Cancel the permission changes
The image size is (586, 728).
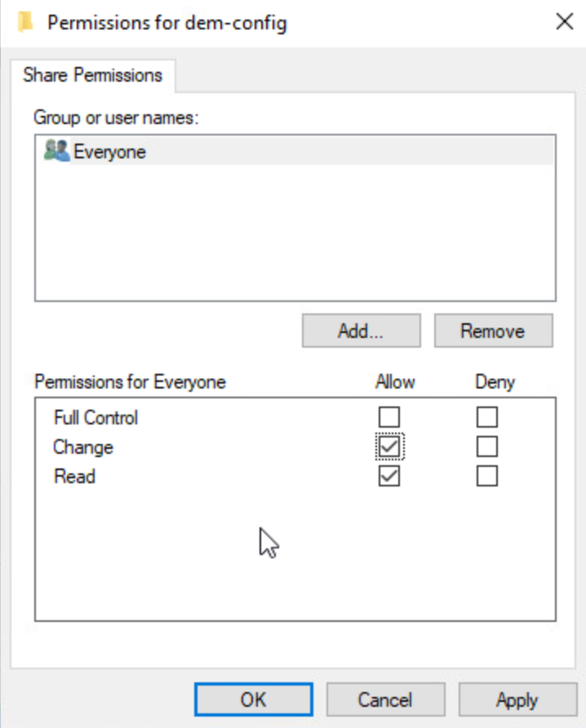click(385, 700)
